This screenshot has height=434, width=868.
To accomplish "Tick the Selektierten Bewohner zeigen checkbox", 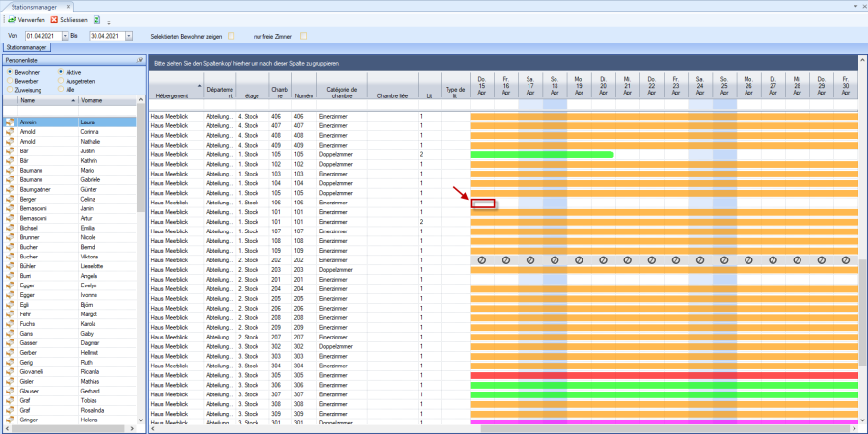I will [x=231, y=36].
